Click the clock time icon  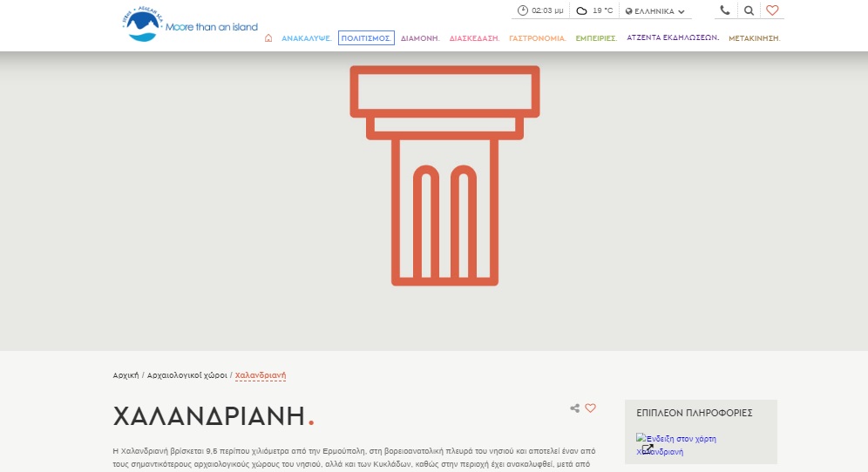[x=523, y=10]
